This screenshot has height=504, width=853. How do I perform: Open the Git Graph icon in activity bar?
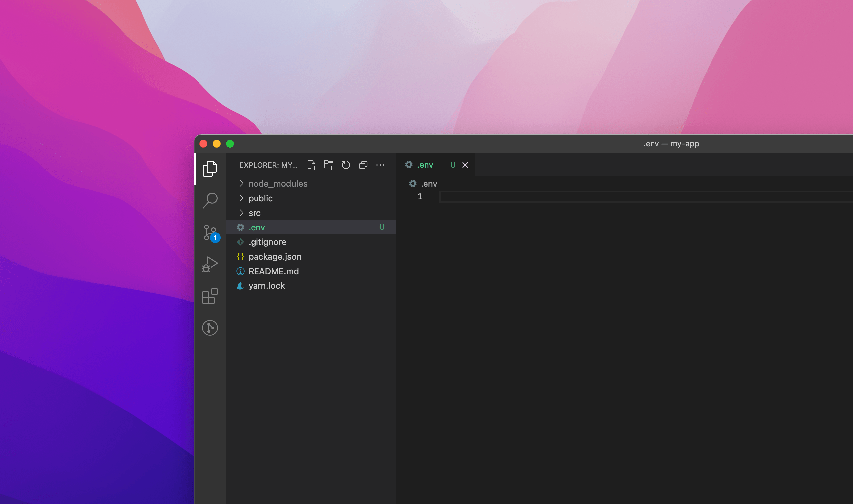tap(210, 328)
